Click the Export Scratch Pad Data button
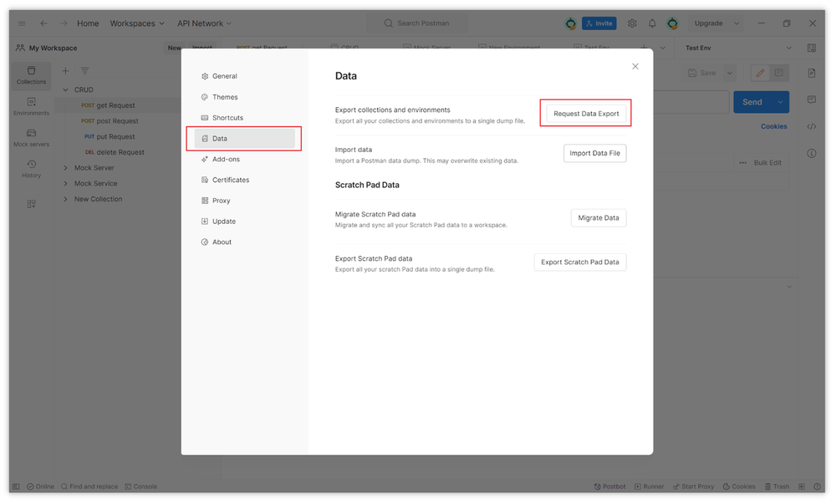836x504 pixels. (579, 262)
